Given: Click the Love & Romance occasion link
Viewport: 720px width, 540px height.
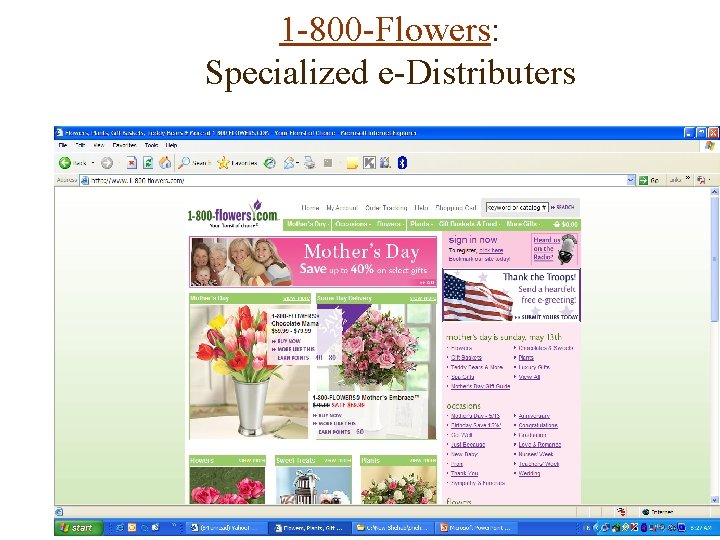Looking at the screenshot, I should click(x=540, y=444).
